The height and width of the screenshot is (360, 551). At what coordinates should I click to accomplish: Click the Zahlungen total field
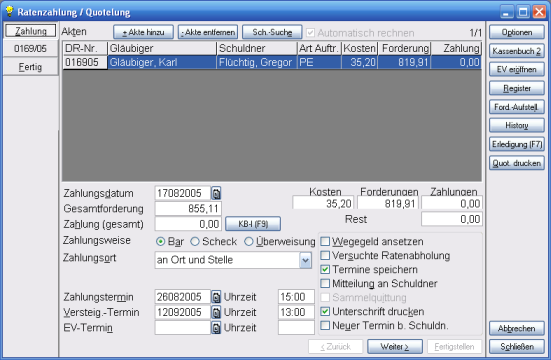(452, 203)
